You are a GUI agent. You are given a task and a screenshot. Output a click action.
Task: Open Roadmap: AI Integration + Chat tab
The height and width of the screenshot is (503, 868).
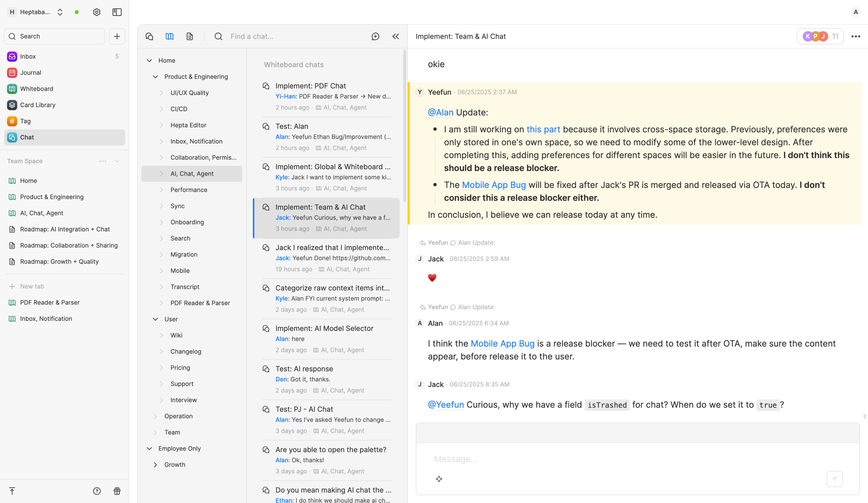pos(64,229)
